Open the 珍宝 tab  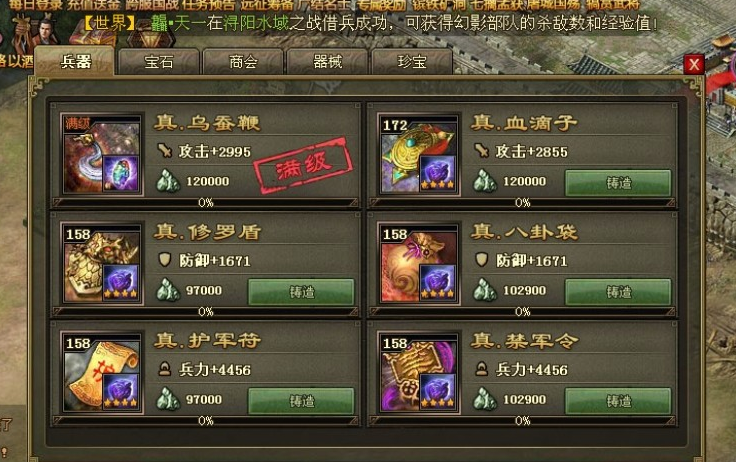click(x=412, y=62)
